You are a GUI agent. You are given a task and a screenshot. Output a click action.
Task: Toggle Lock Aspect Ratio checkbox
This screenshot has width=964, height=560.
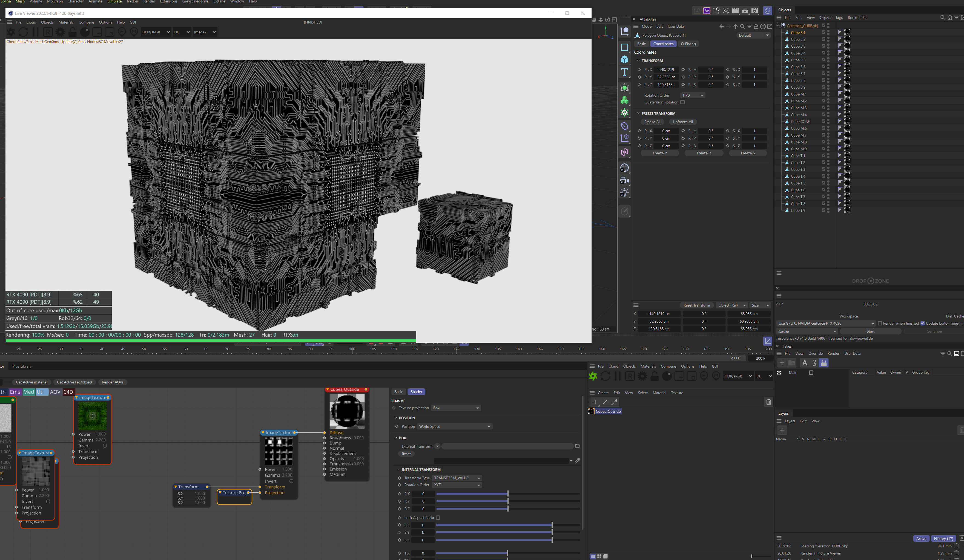(x=438, y=518)
